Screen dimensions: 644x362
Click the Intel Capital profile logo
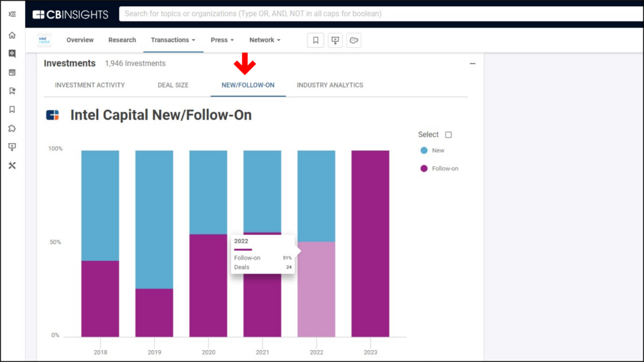coord(44,40)
